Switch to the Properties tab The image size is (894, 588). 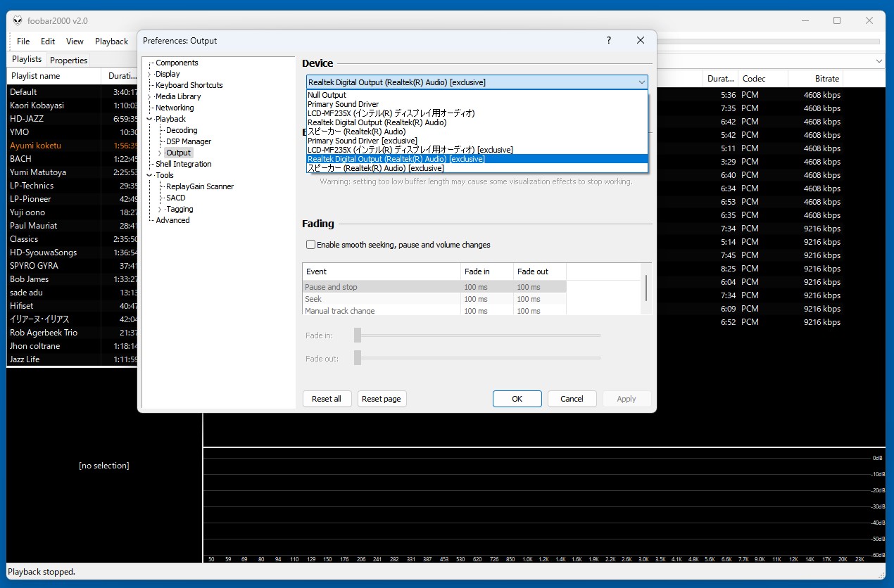[69, 60]
